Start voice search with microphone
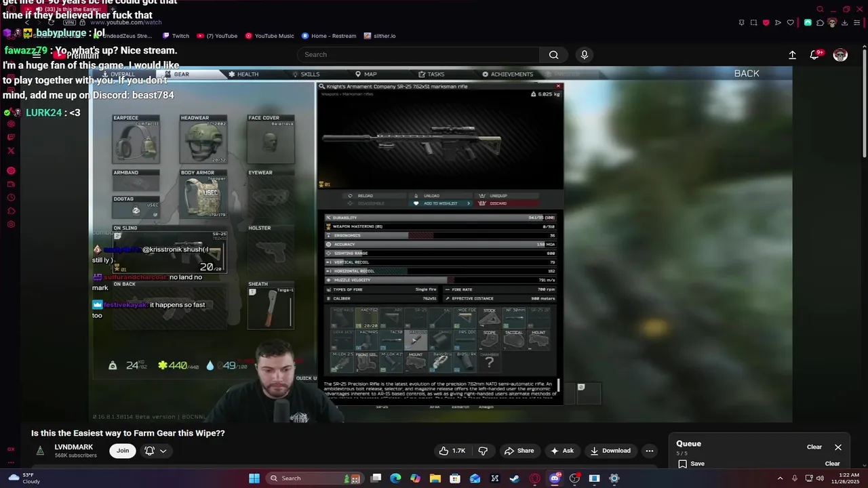The height and width of the screenshot is (488, 868). [585, 55]
